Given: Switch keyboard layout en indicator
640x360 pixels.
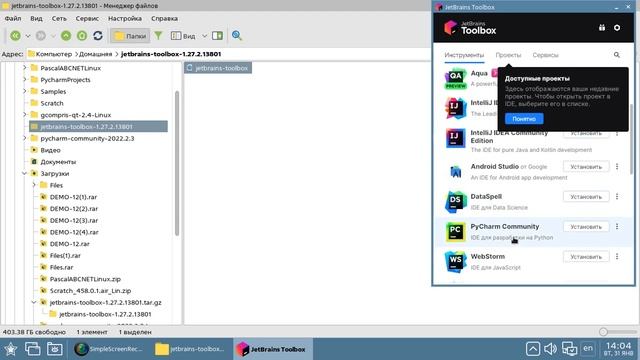Looking at the screenshot, I should click(x=588, y=348).
